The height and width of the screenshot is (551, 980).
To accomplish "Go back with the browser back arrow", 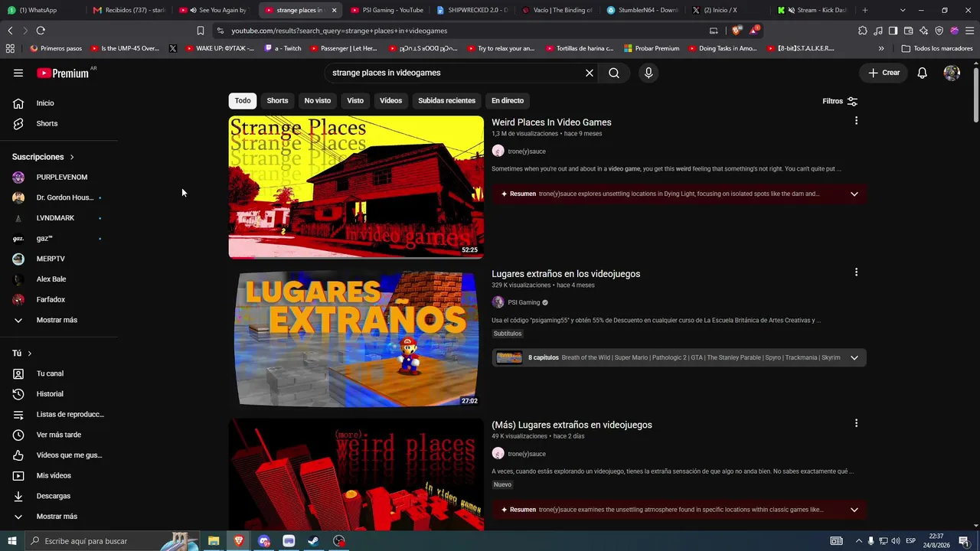I will tap(10, 31).
